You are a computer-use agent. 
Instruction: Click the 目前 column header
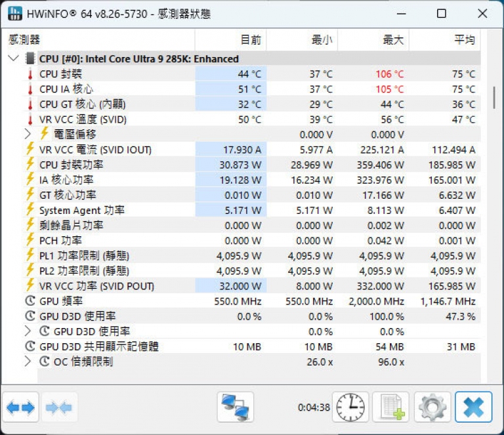pyautogui.click(x=230, y=40)
